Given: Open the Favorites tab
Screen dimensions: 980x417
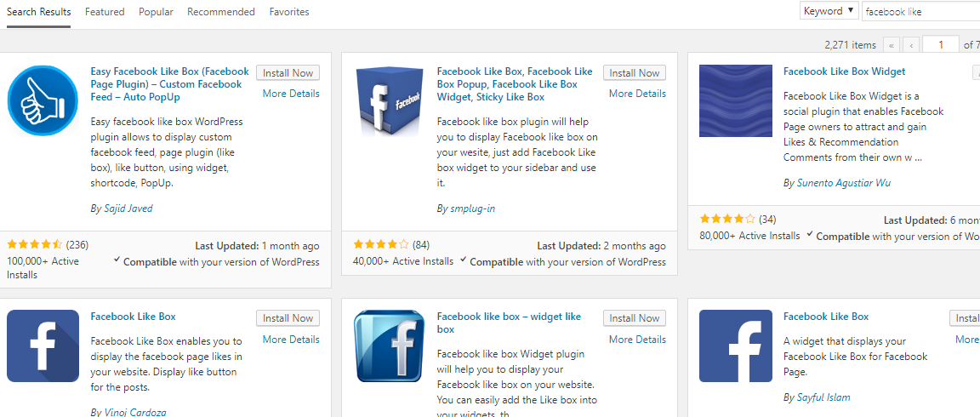Looking at the screenshot, I should coord(289,12).
